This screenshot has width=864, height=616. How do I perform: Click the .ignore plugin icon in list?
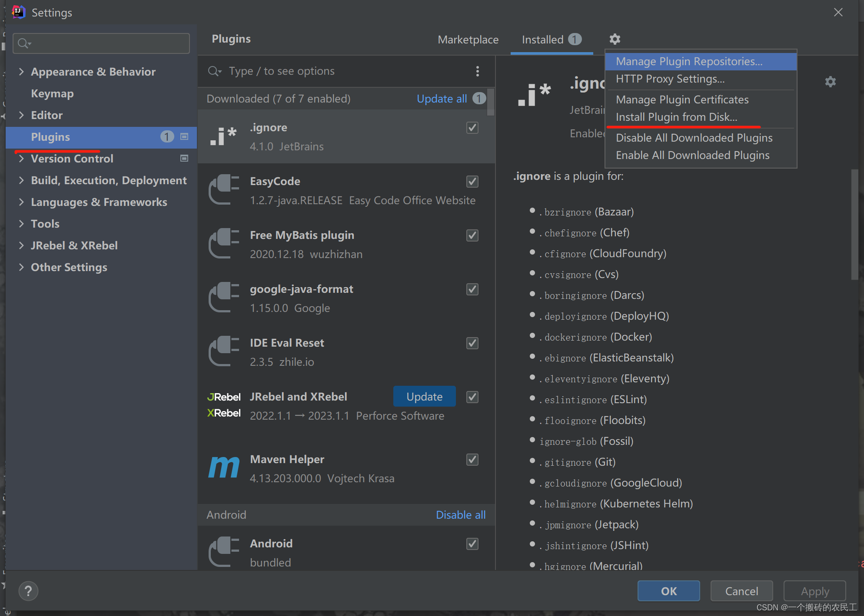click(x=223, y=136)
